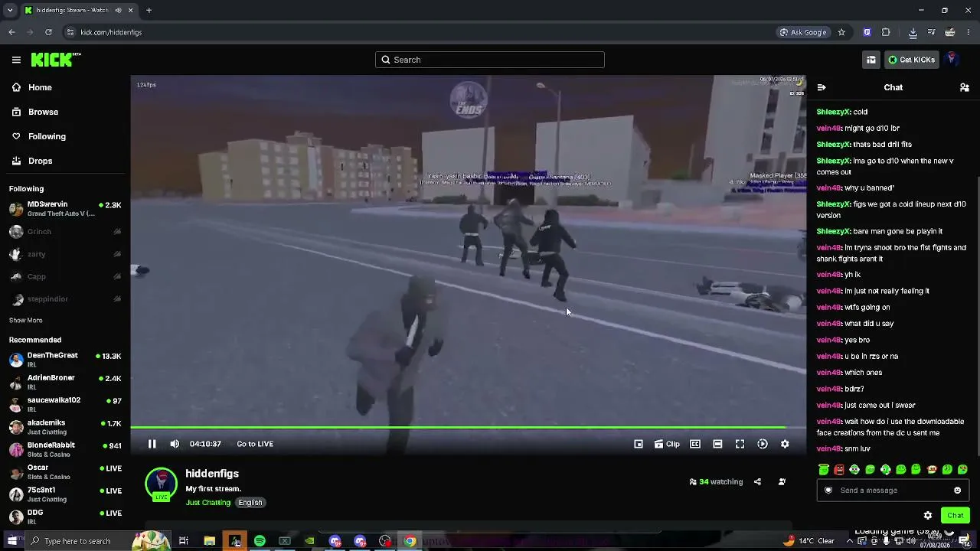Viewport: 980px width, 551px height.
Task: Toggle closed captions on the player
Action: [x=695, y=444]
